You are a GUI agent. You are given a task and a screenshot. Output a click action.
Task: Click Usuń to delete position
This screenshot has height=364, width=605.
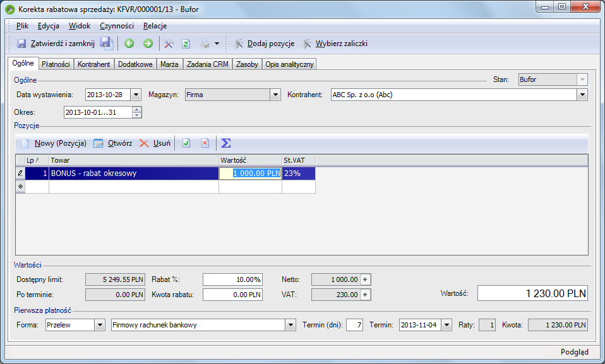point(155,143)
